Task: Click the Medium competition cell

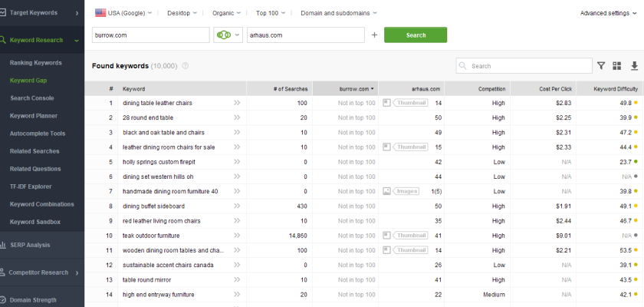Action: [x=494, y=294]
